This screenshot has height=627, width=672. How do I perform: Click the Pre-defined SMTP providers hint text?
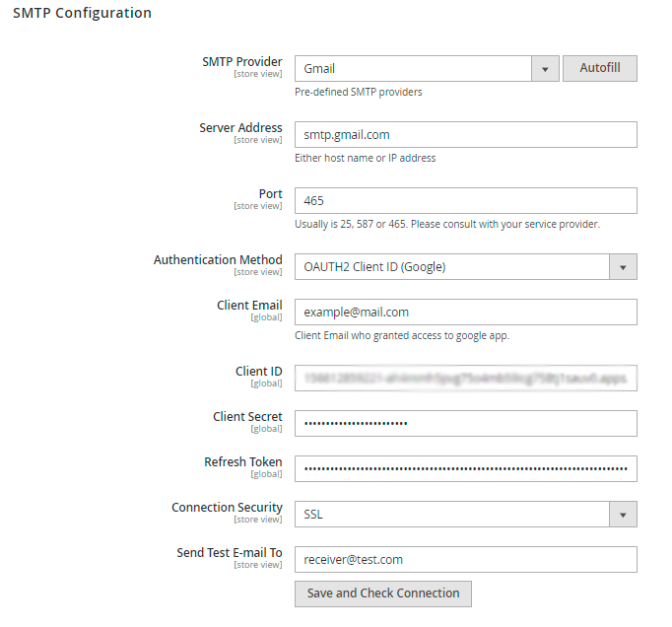[359, 93]
